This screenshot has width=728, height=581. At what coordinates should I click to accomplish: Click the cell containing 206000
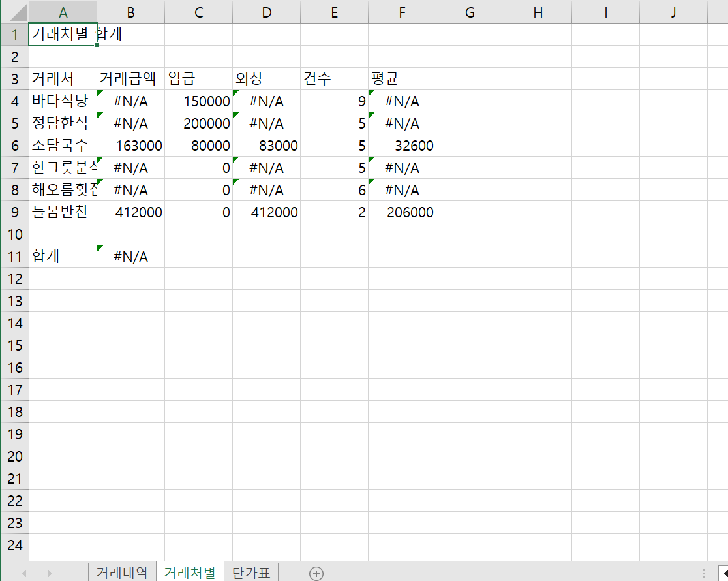[402, 212]
